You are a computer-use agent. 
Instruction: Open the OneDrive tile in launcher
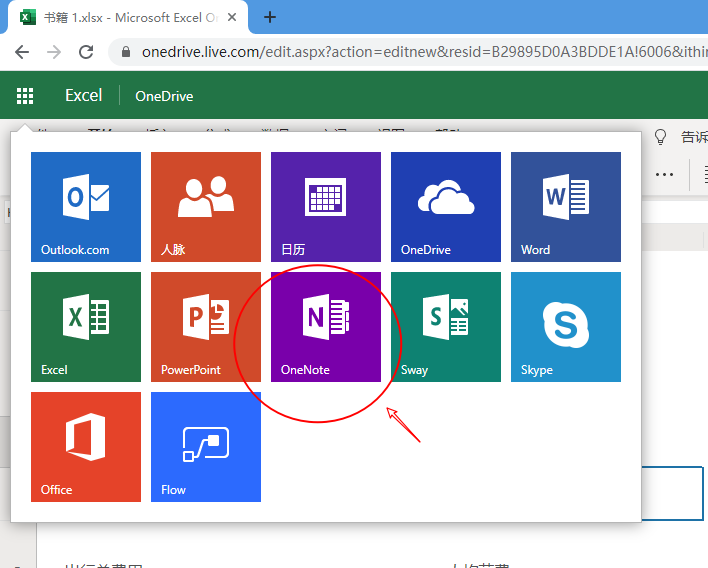click(446, 207)
